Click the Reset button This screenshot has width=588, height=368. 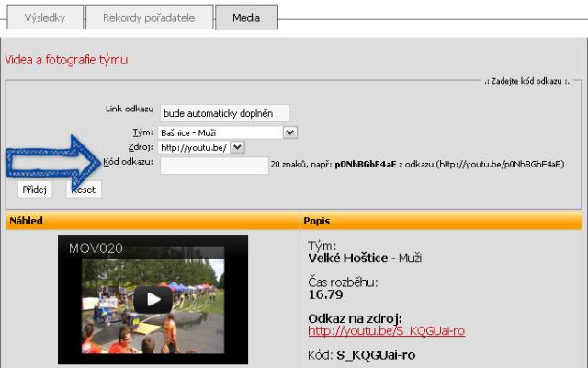point(84,189)
